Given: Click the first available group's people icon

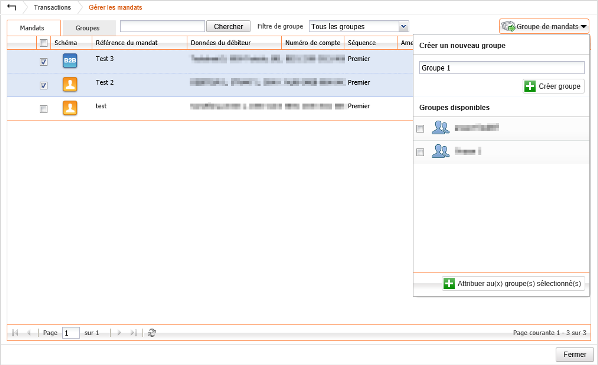Looking at the screenshot, I should pos(440,127).
